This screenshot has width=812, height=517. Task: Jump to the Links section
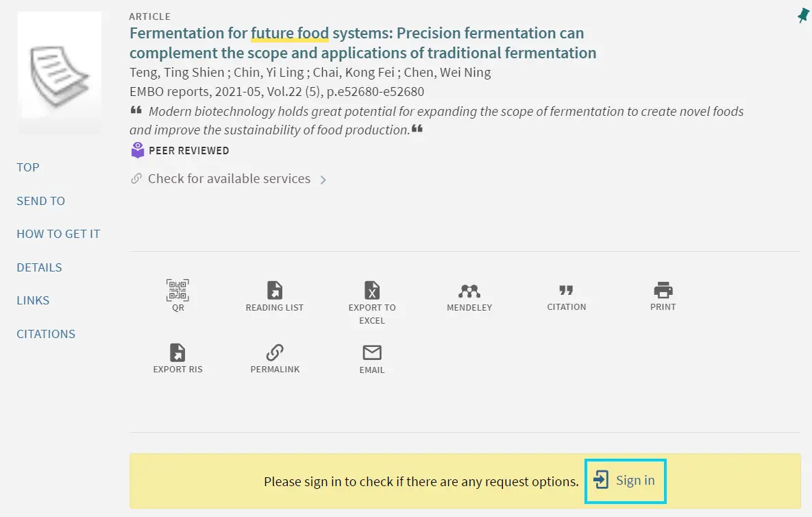click(33, 300)
